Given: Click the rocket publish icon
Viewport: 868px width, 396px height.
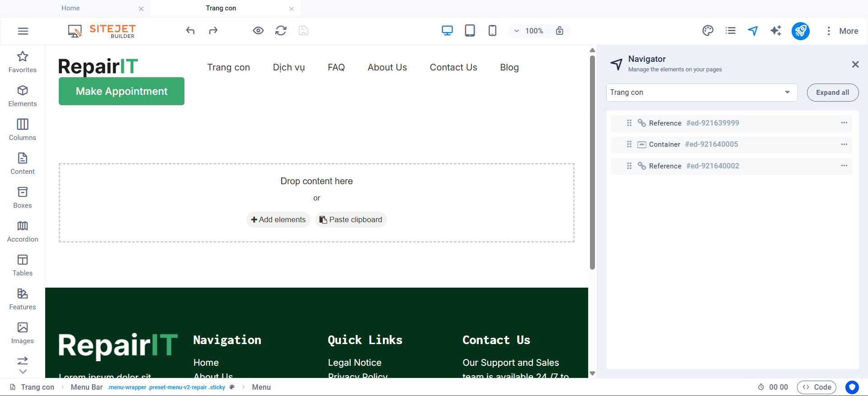Looking at the screenshot, I should pos(800,31).
